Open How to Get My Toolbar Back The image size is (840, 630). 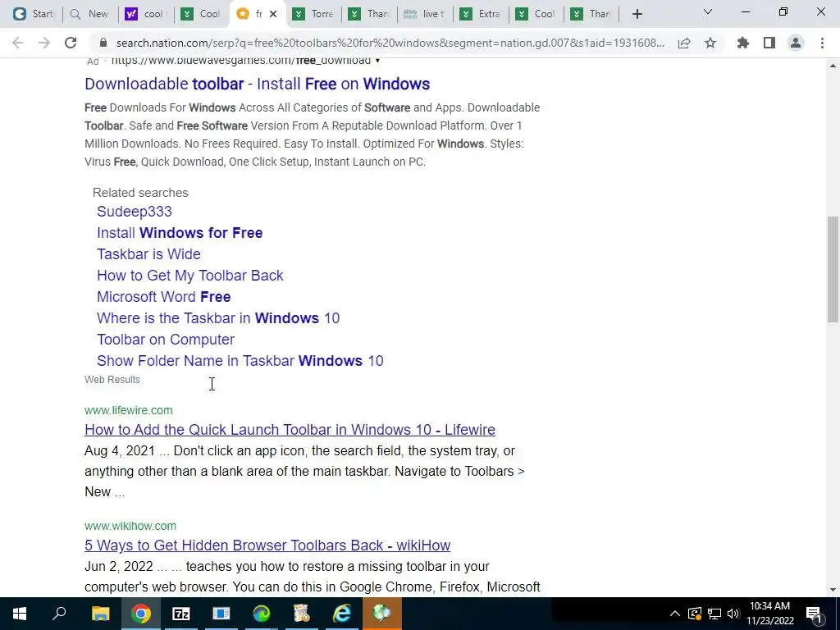tap(190, 276)
